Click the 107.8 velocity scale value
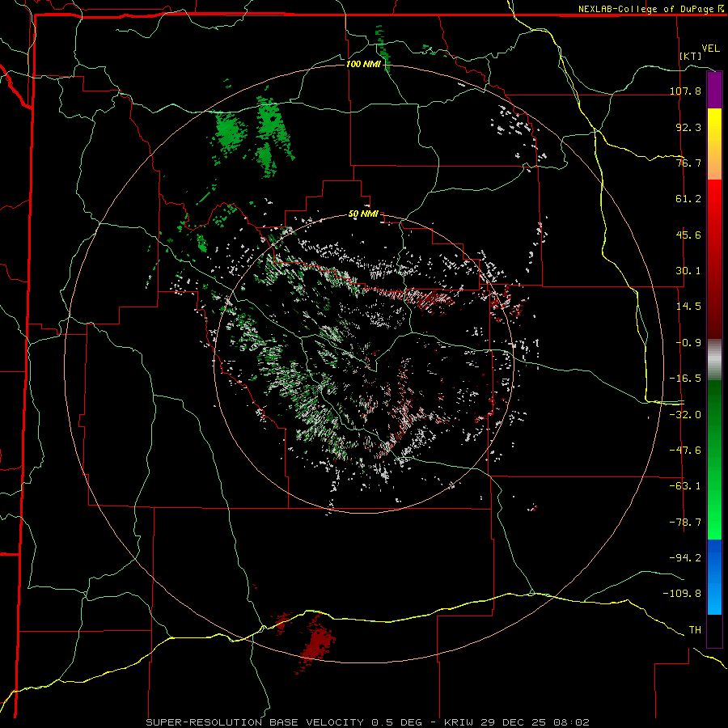 [685, 91]
